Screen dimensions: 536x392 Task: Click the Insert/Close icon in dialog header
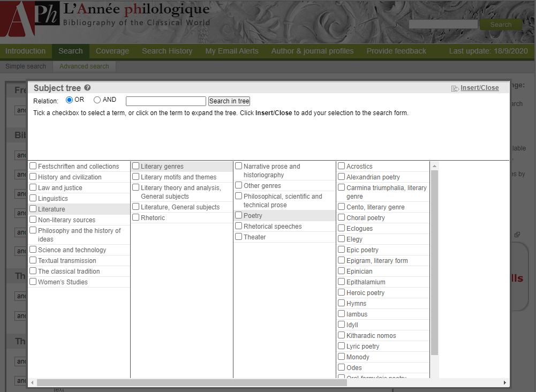click(455, 88)
